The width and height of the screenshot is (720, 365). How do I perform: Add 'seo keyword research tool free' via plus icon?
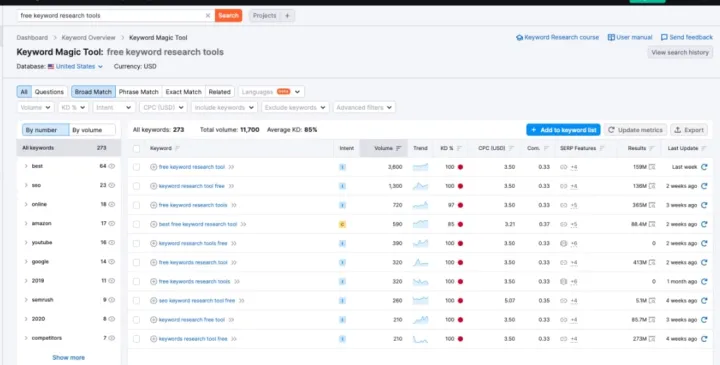153,301
